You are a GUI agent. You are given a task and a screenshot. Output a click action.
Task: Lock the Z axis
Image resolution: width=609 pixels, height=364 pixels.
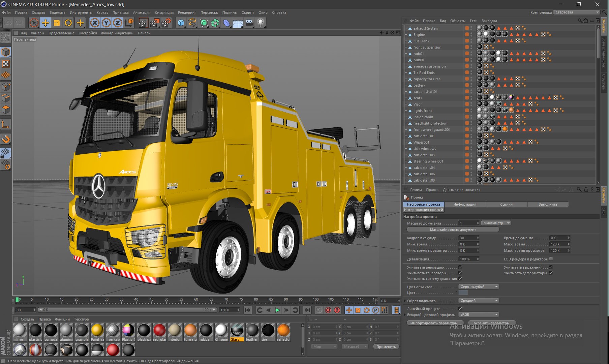[x=118, y=23]
